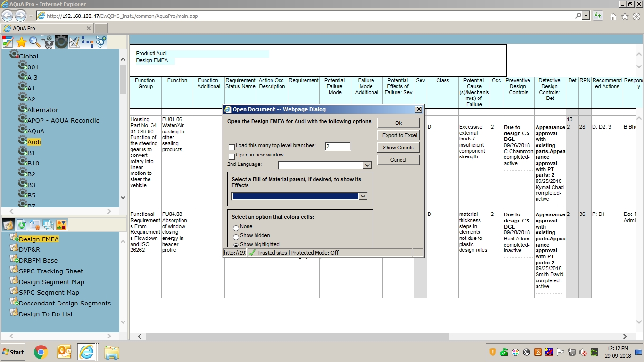Viewport: 644px width, 362px height.
Task: Select the A 3 tree node
Action: click(x=32, y=77)
